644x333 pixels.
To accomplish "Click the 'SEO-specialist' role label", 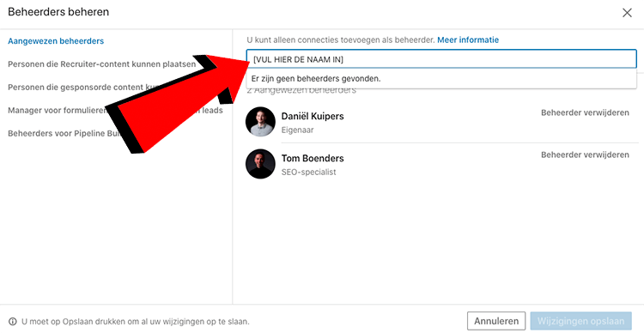I will tap(308, 172).
